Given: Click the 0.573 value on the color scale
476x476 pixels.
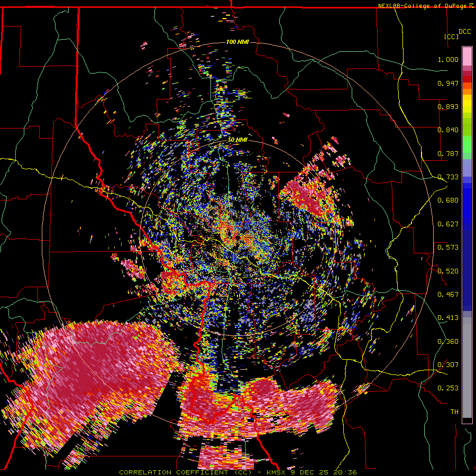Looking at the screenshot, I should click(448, 248).
